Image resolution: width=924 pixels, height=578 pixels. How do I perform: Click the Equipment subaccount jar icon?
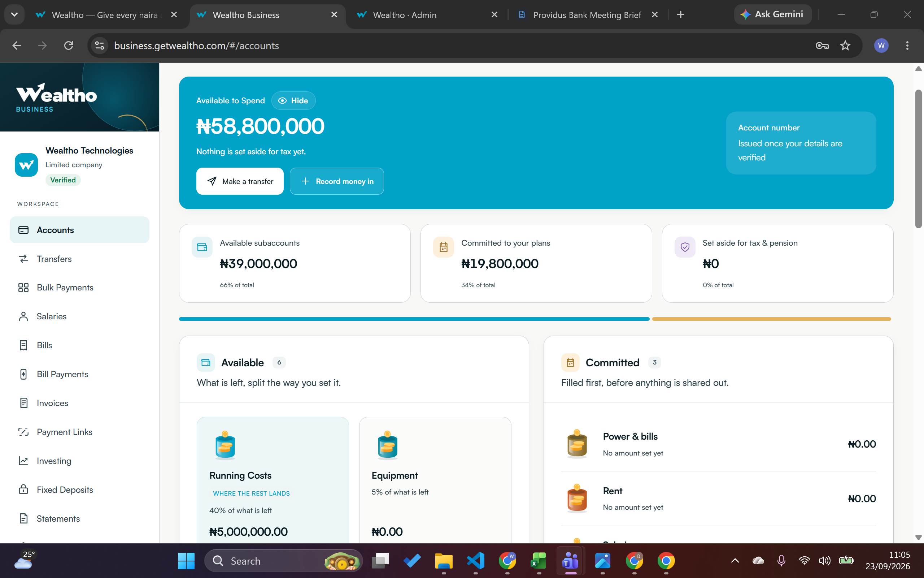(x=388, y=445)
